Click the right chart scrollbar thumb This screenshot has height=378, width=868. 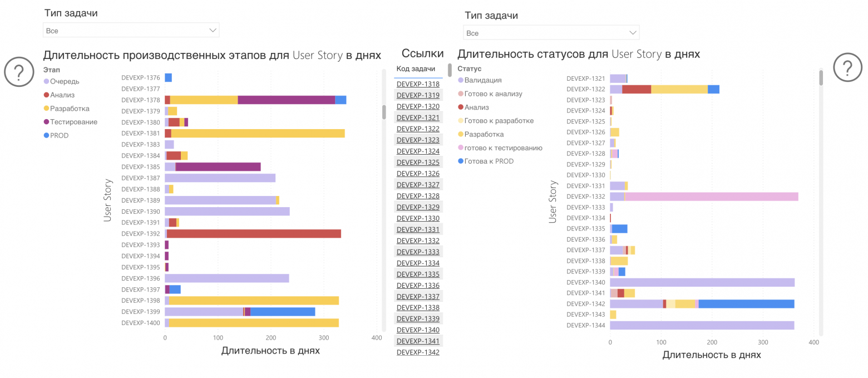click(x=821, y=77)
